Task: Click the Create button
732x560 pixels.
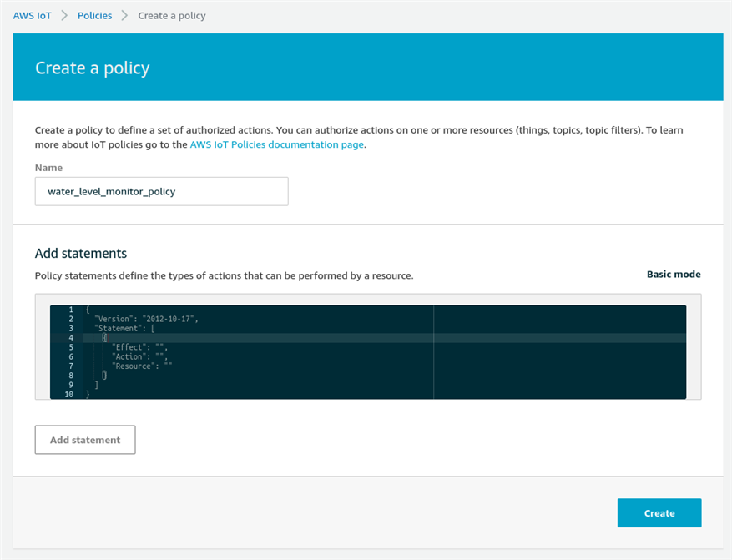Action: pos(659,513)
